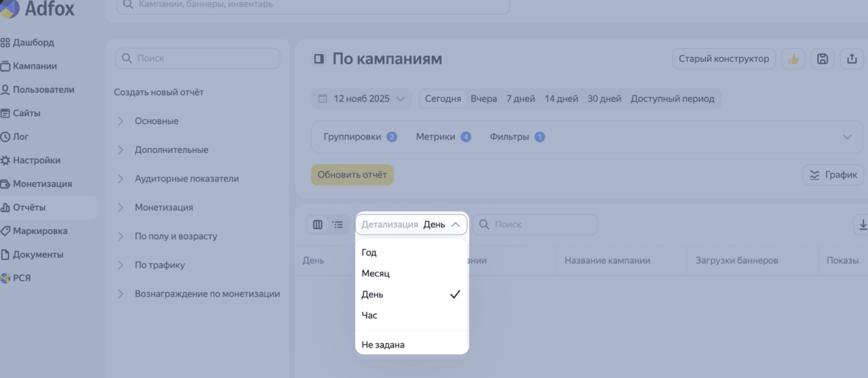868x378 pixels.
Task: Click the Старый конструктор button
Action: pos(723,59)
